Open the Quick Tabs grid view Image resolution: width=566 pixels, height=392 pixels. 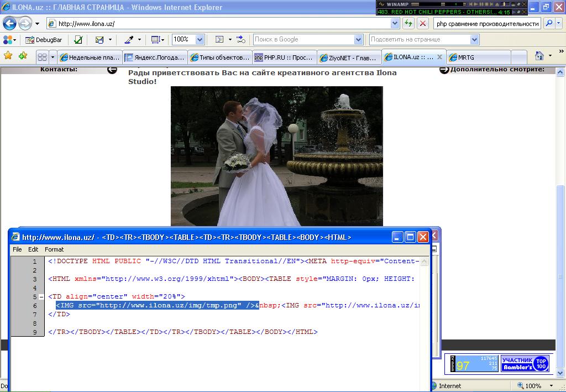[x=42, y=57]
